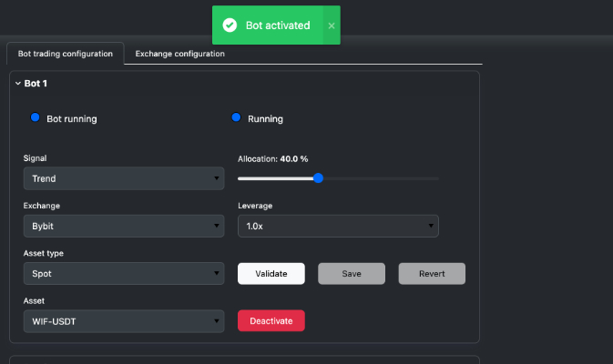Click the Leverage field label
This screenshot has width=613, height=364.
click(x=255, y=206)
